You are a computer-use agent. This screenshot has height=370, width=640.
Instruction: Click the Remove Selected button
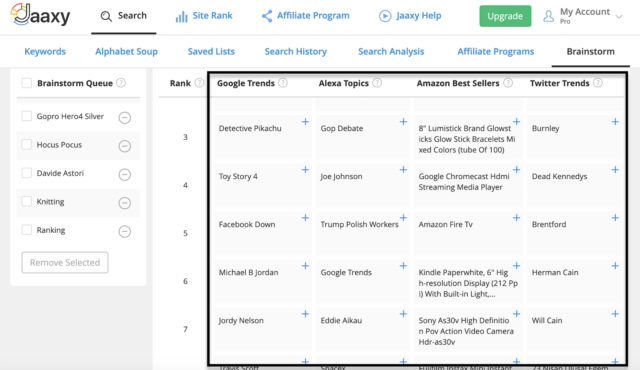pos(65,262)
